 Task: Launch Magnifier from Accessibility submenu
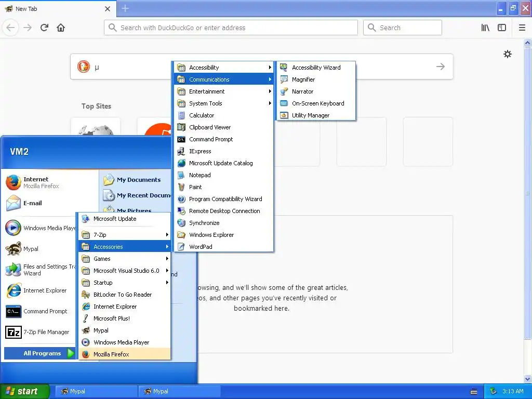pyautogui.click(x=316, y=79)
